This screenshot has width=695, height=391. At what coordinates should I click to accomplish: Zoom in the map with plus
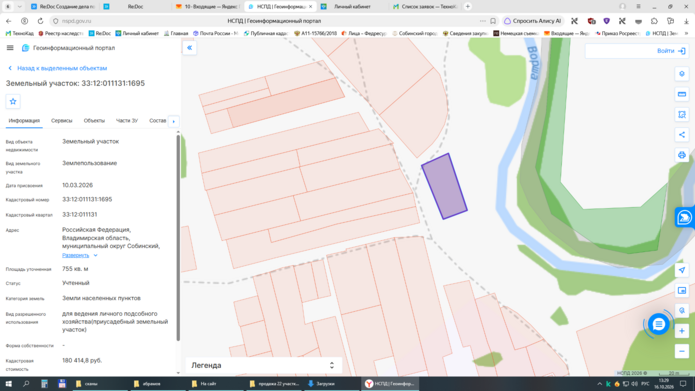pos(682,331)
